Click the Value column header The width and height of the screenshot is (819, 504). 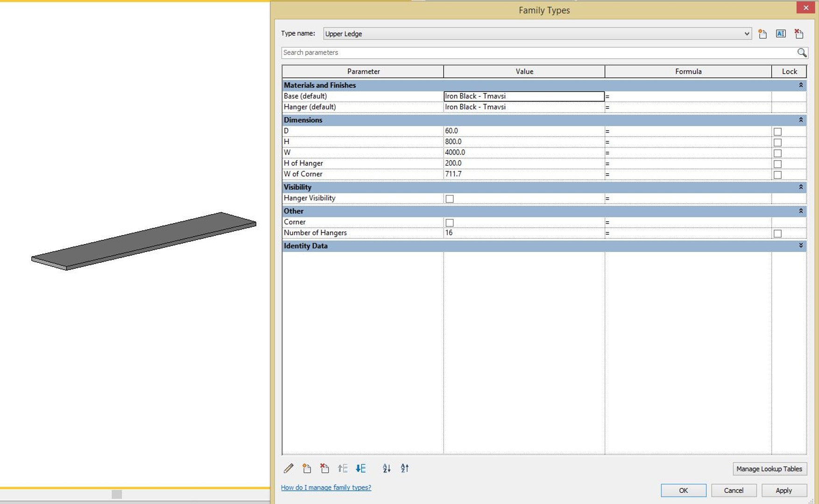click(x=524, y=71)
